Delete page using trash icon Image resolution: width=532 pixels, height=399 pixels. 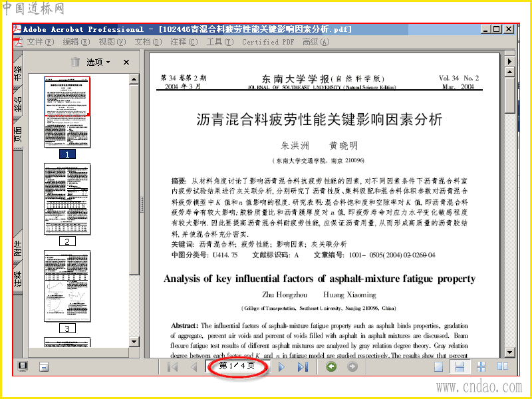point(75,62)
